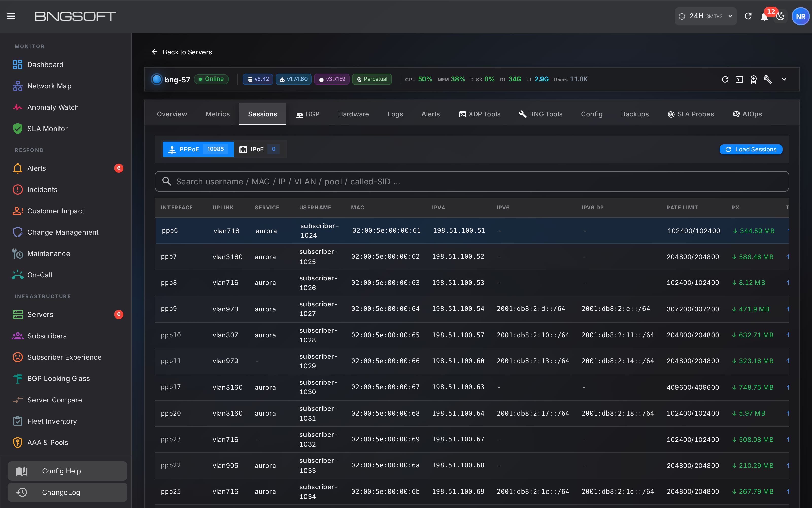Select the ppp6 session row

tap(472, 230)
